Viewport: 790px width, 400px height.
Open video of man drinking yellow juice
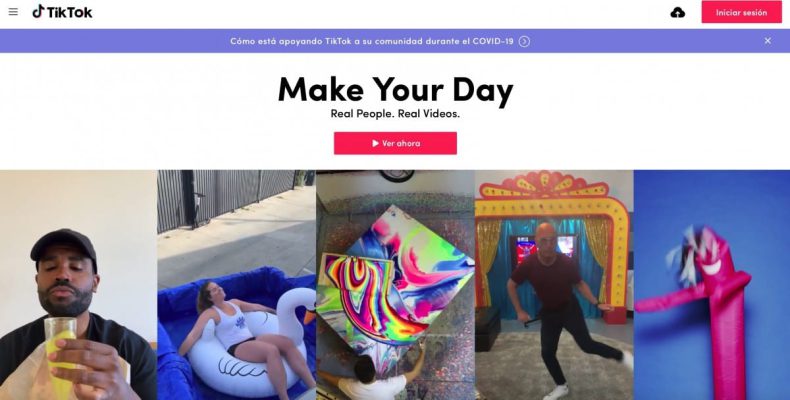[x=78, y=285]
